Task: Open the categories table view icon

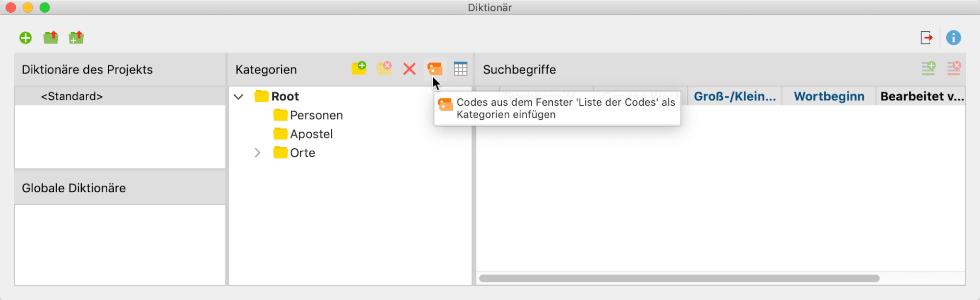Action: point(461,69)
